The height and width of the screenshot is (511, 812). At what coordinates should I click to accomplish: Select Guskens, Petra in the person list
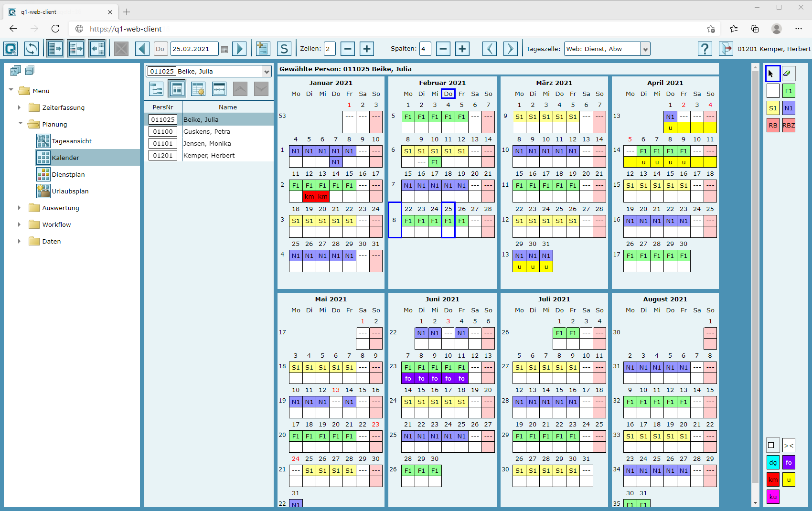(206, 131)
